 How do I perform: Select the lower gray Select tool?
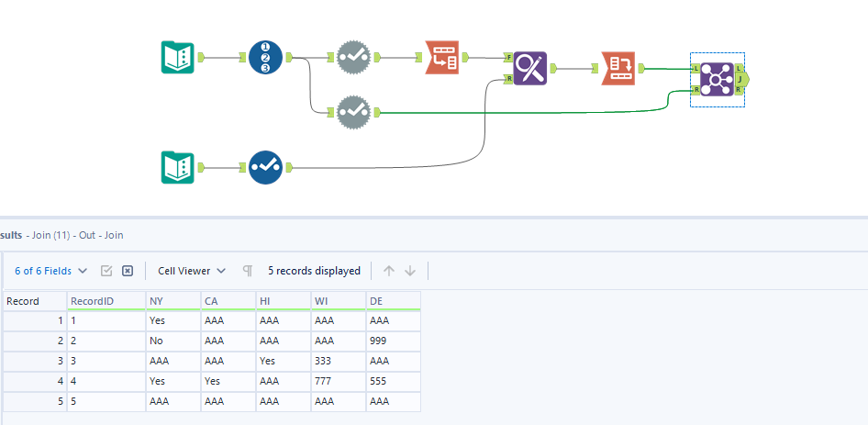[353, 112]
